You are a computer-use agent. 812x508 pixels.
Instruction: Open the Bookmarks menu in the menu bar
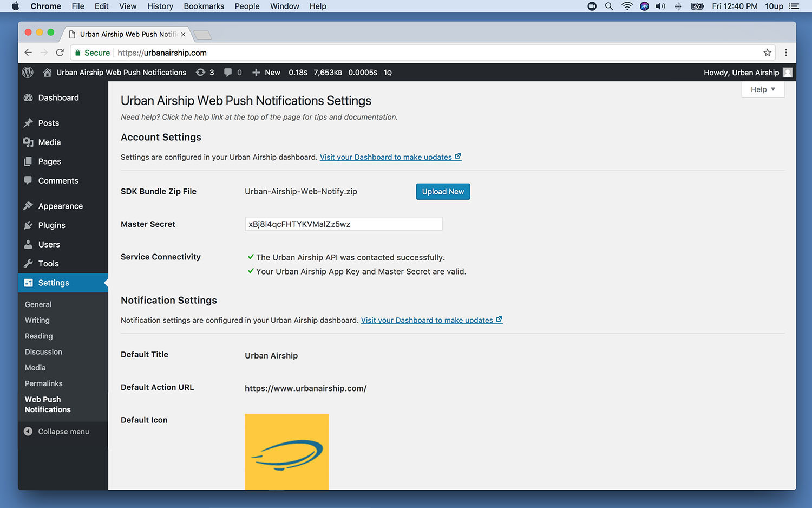[x=204, y=6]
